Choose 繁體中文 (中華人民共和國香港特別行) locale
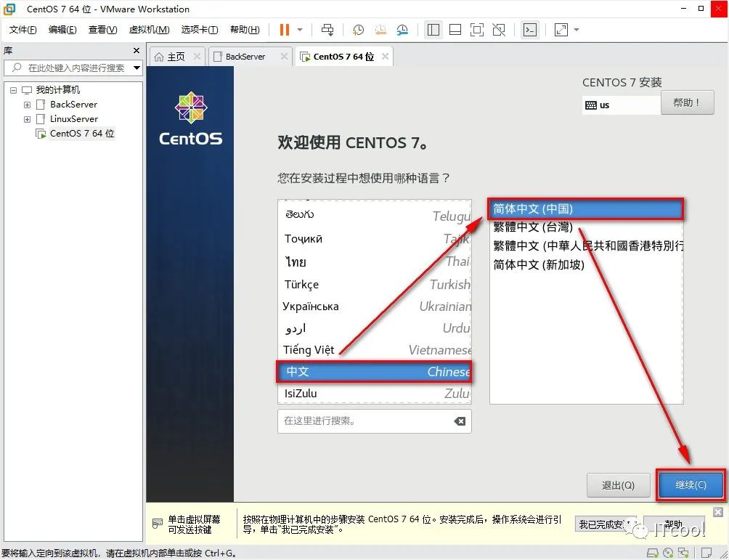Viewport: 729px width, 560px height. click(586, 246)
